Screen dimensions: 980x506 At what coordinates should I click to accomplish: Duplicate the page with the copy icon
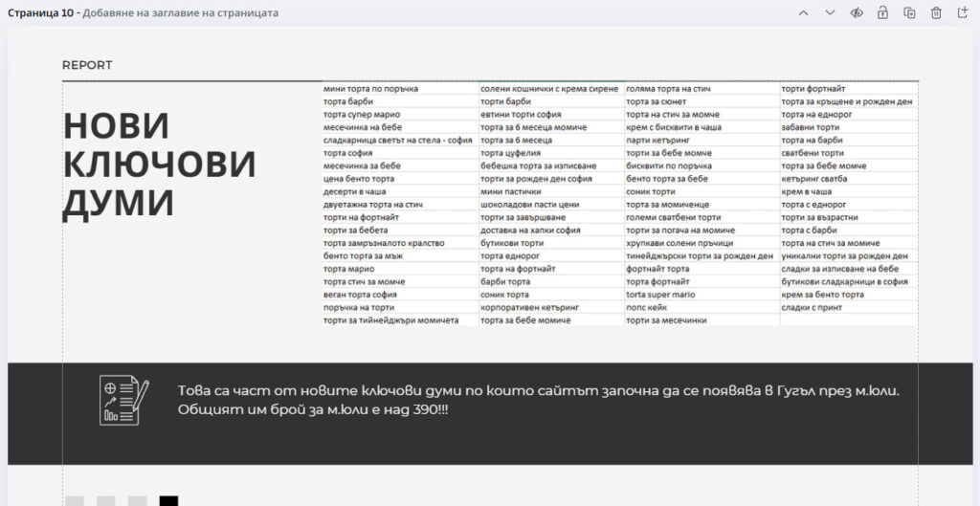click(909, 12)
